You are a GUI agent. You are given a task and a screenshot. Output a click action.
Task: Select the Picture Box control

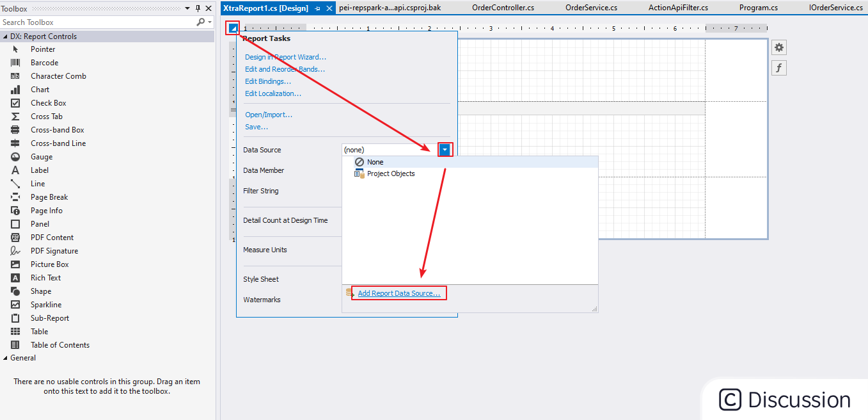tap(49, 264)
